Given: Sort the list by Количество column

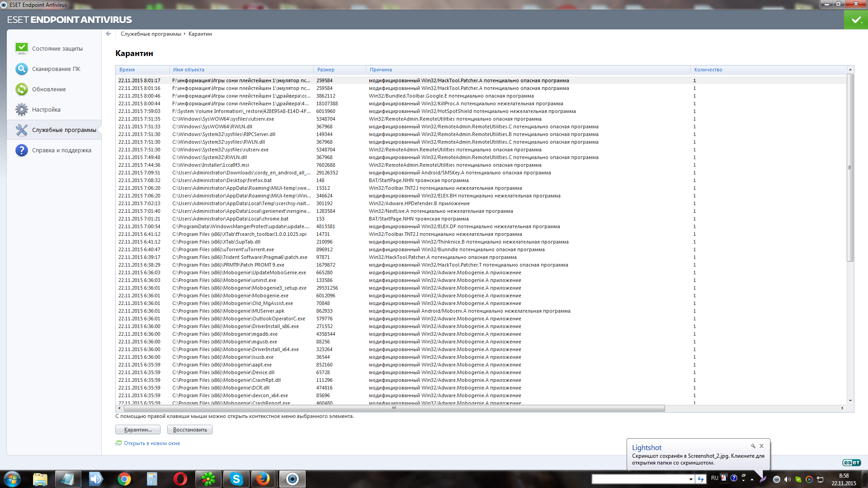Looking at the screenshot, I should [769, 70].
